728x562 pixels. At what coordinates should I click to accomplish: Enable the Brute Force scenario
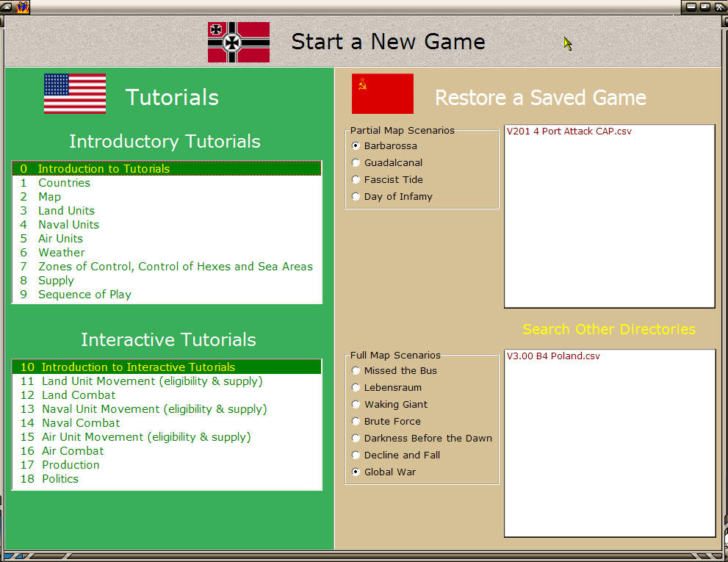356,421
